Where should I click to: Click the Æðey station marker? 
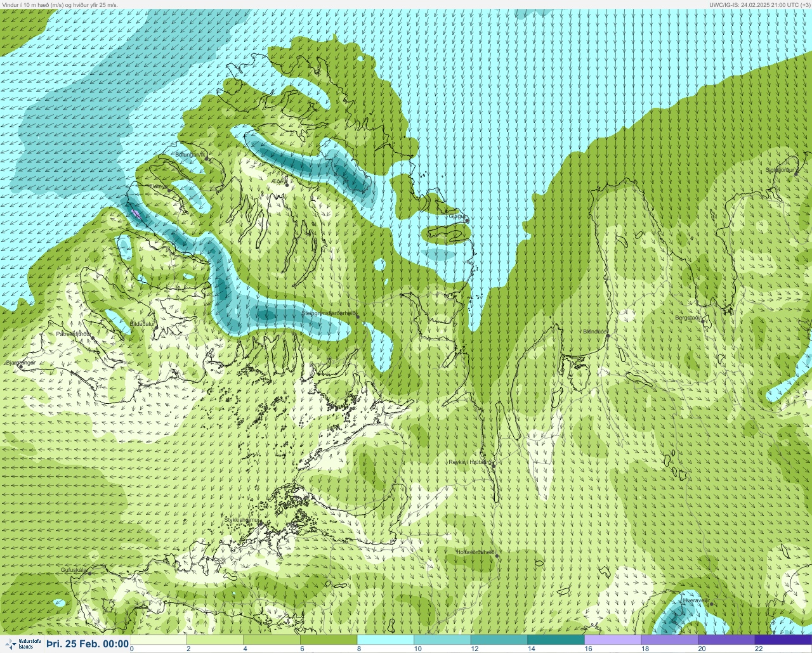[x=287, y=185]
